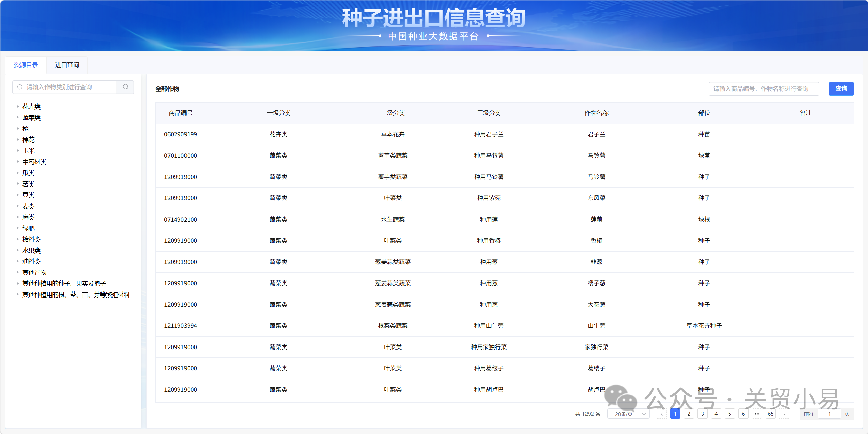Click crop name 香椿

(596, 241)
